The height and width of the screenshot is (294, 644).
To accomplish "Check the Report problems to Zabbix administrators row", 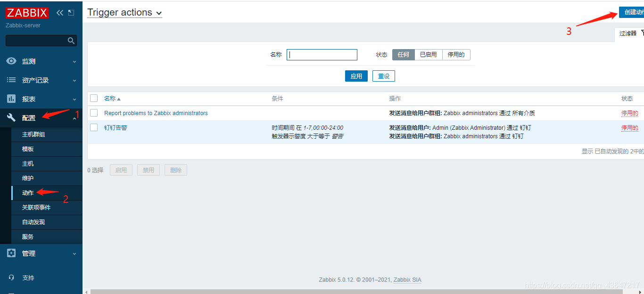I will click(94, 113).
